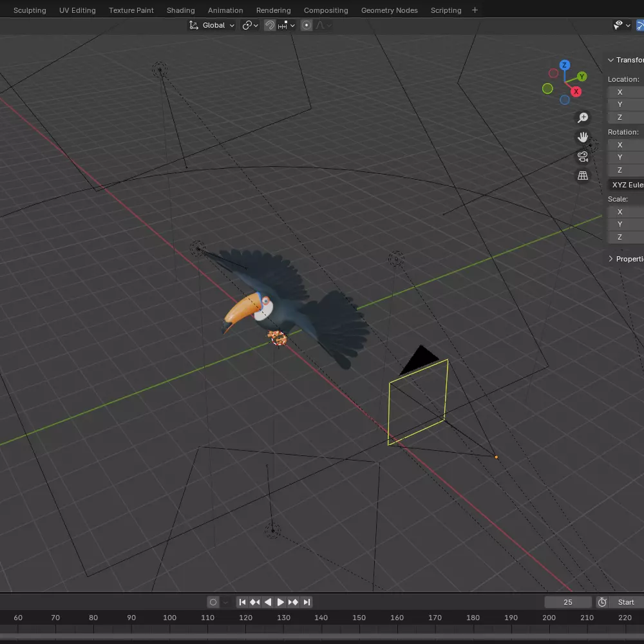Viewport: 644px width, 644px height.
Task: Switch to Geometry Nodes workspace
Action: pyautogui.click(x=390, y=10)
